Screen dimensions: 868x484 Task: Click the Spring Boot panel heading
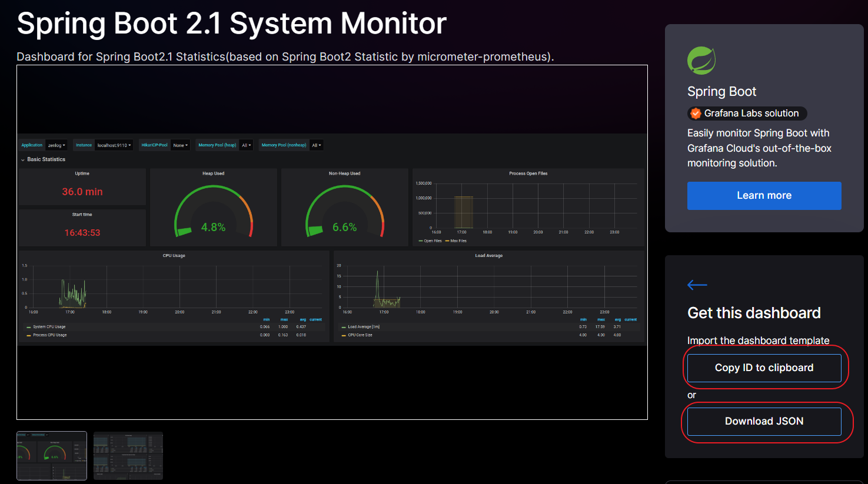click(x=721, y=92)
